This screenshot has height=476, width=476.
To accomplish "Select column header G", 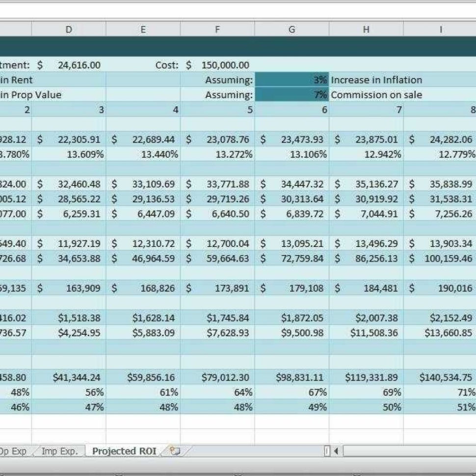I will (291, 29).
